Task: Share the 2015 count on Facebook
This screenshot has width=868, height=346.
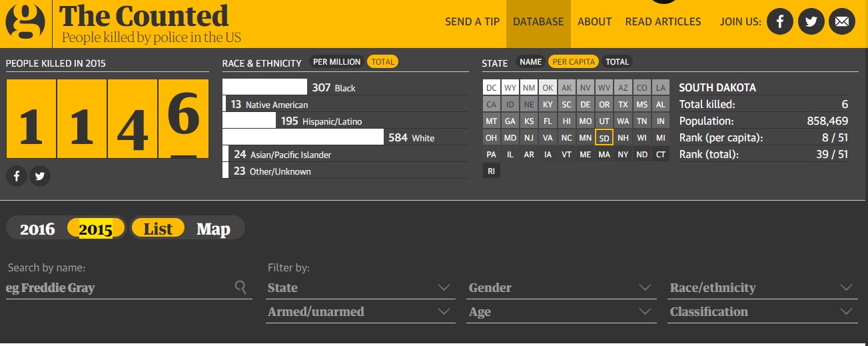Action: tap(17, 176)
